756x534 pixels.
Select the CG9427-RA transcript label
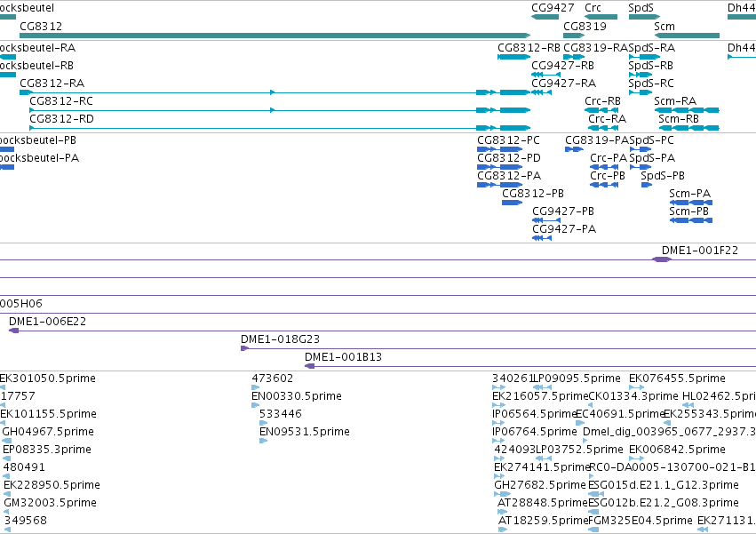point(563,84)
